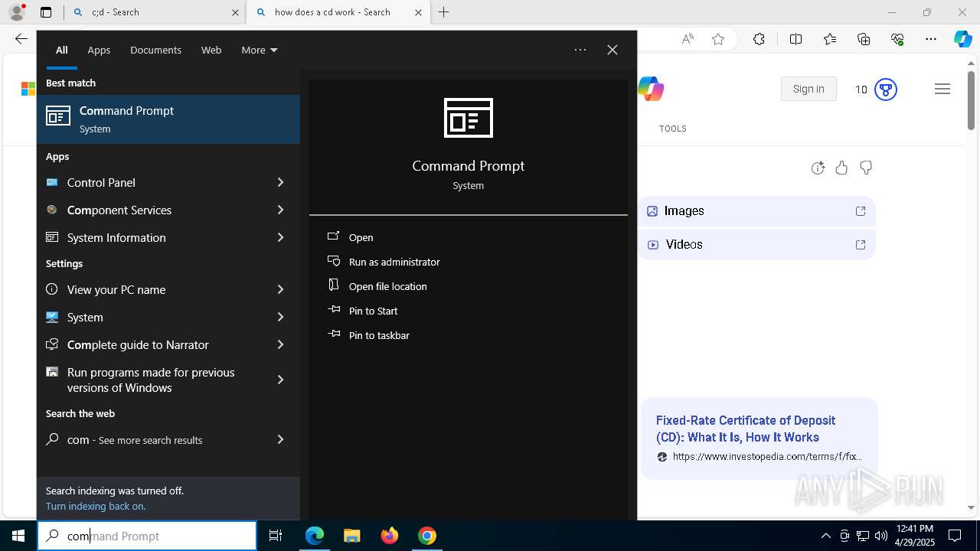The image size is (980, 551).
Task: Switch to the c;d - Search browser tab
Action: [152, 12]
